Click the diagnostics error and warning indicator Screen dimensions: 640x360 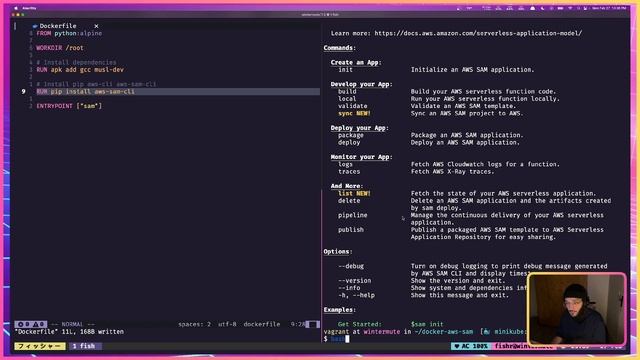31,324
